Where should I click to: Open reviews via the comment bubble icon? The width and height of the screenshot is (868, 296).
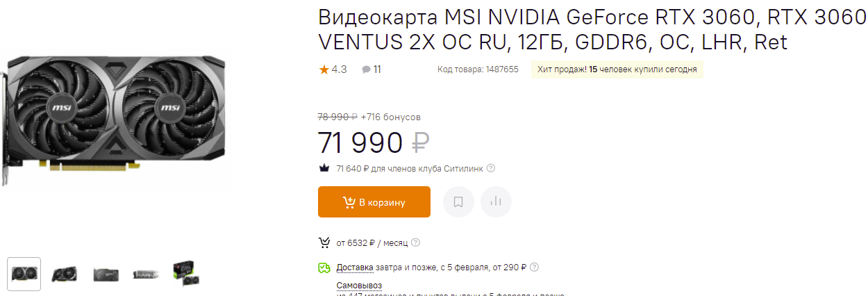(x=366, y=69)
